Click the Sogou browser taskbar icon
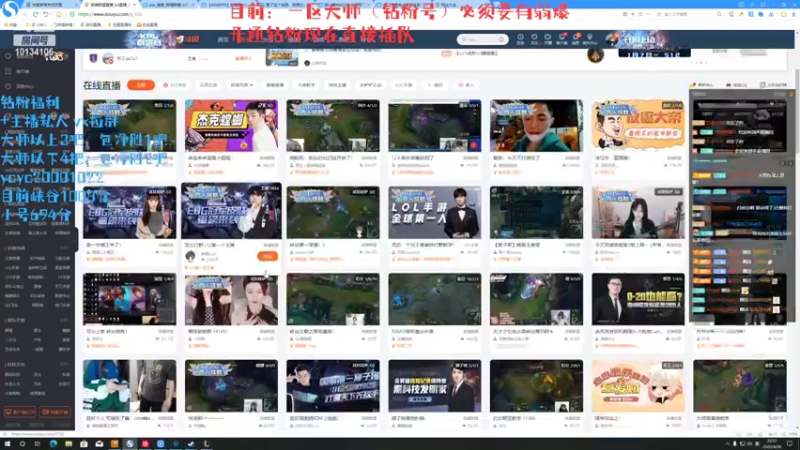800x450 pixels. click(x=130, y=444)
